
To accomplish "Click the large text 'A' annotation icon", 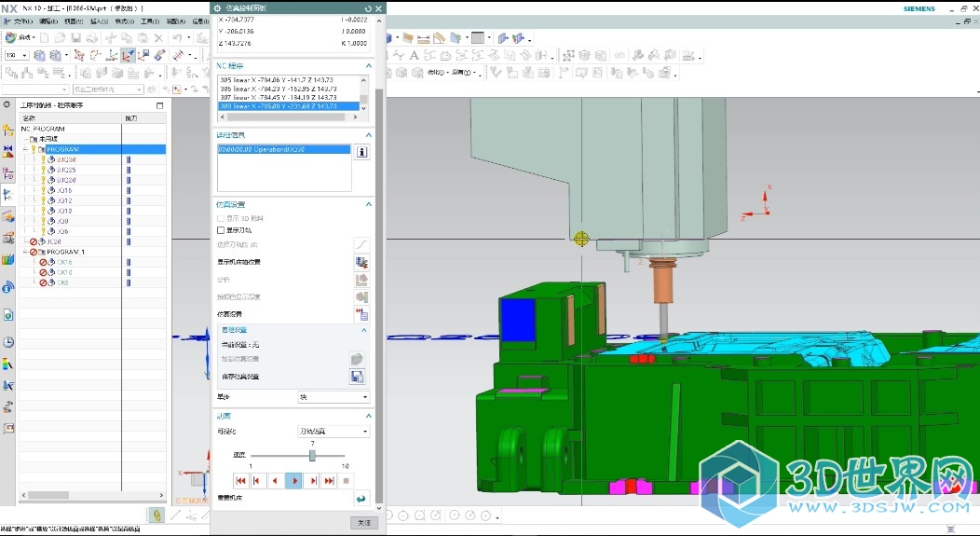I will point(414,56).
